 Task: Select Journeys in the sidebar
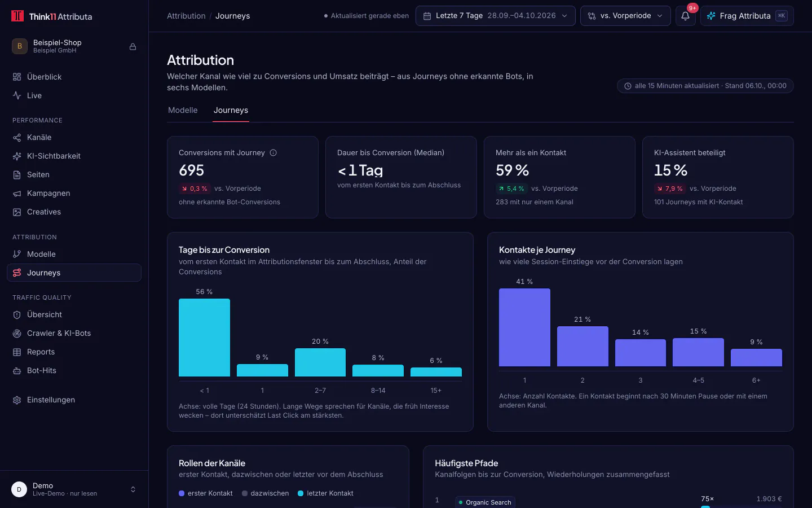[x=74, y=273]
